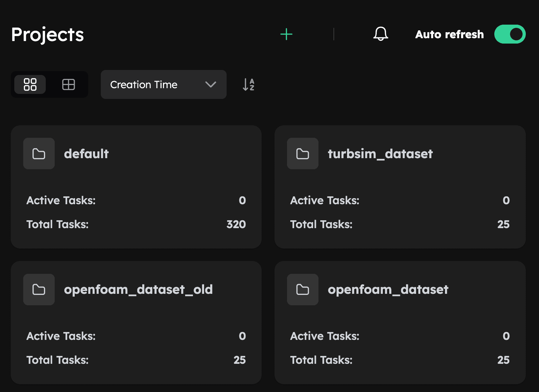Click the openfoam_dataset_old folder icon
The height and width of the screenshot is (392, 539).
point(39,290)
